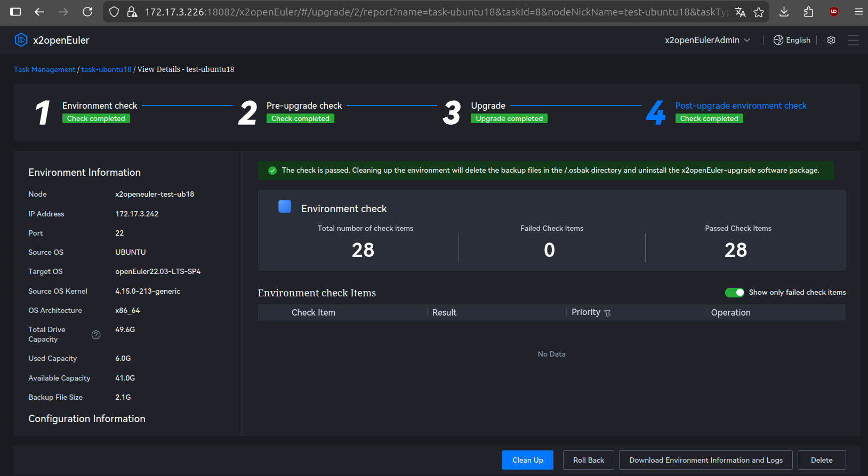Open the browser downloads icon
The image size is (868, 476).
tap(784, 12)
